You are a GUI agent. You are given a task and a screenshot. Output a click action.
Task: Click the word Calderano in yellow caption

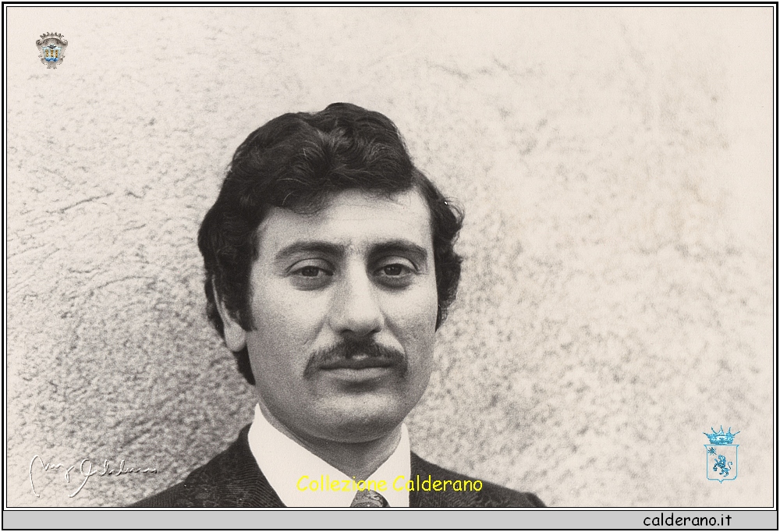click(x=438, y=484)
